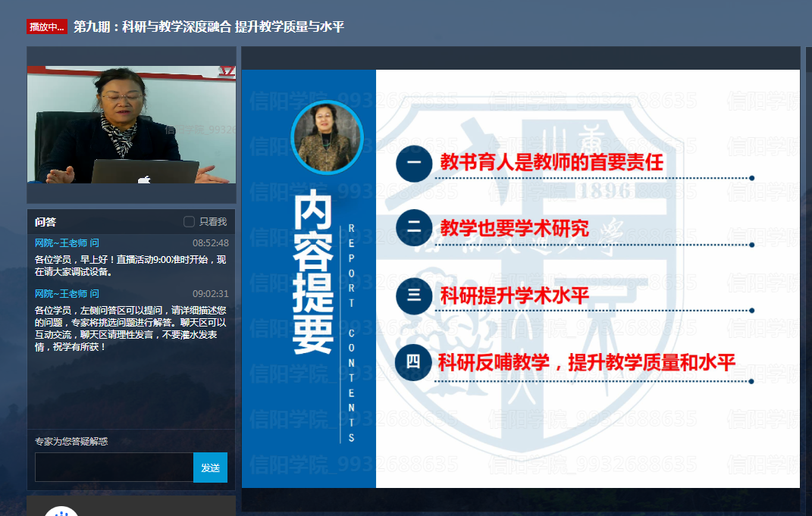Click the question input field above 发送

(x=114, y=468)
